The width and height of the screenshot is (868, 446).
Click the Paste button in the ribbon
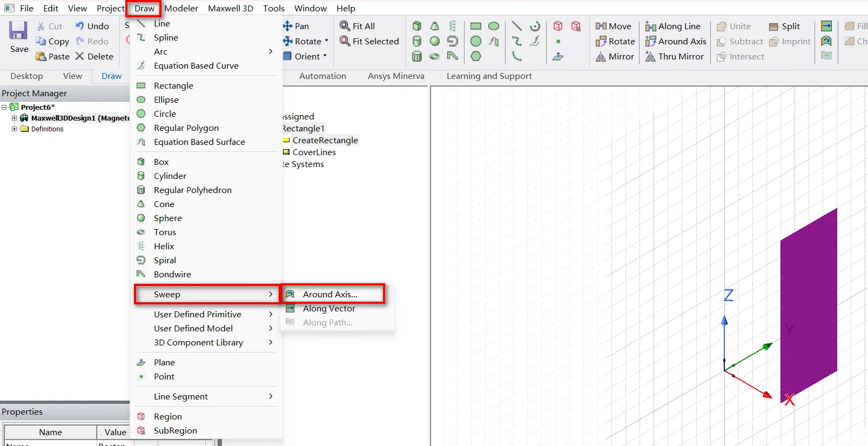click(52, 56)
